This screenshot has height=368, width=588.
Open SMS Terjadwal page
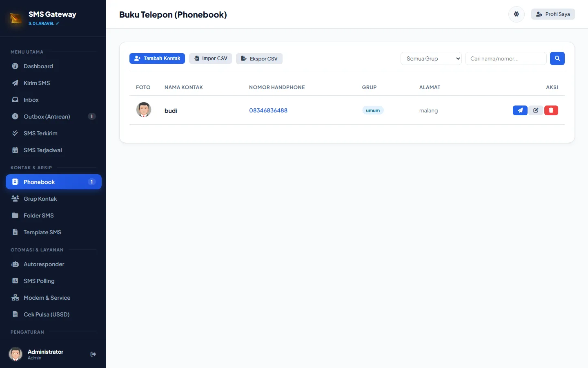click(x=53, y=150)
